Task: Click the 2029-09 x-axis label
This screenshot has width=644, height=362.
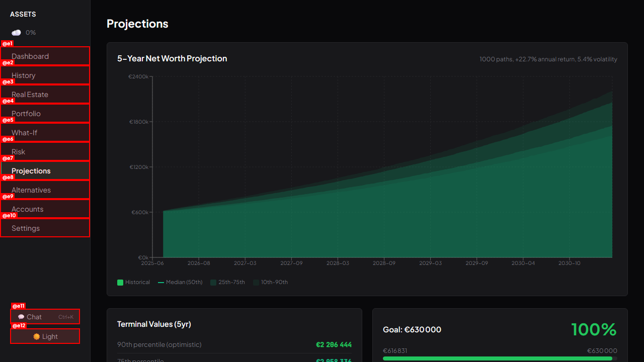Action: pos(476,263)
